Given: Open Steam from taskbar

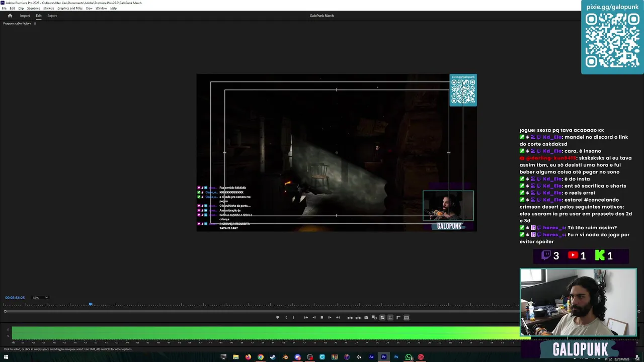Looking at the screenshot, I should (273, 357).
